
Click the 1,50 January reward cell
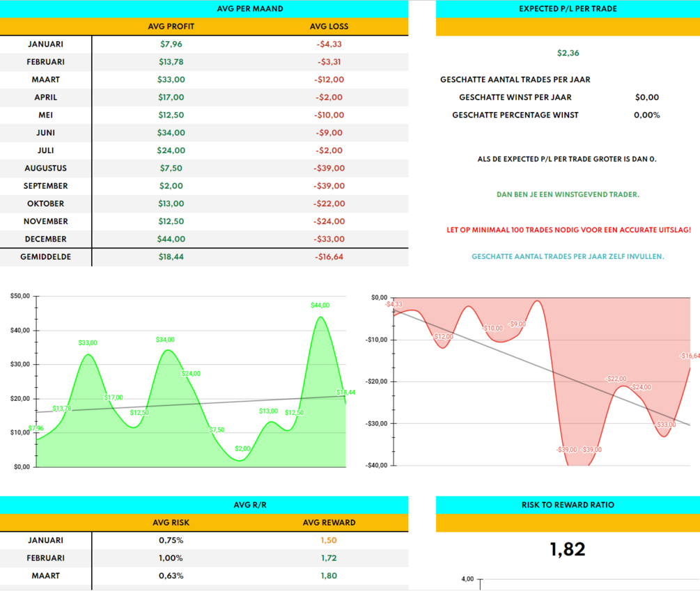click(x=329, y=541)
